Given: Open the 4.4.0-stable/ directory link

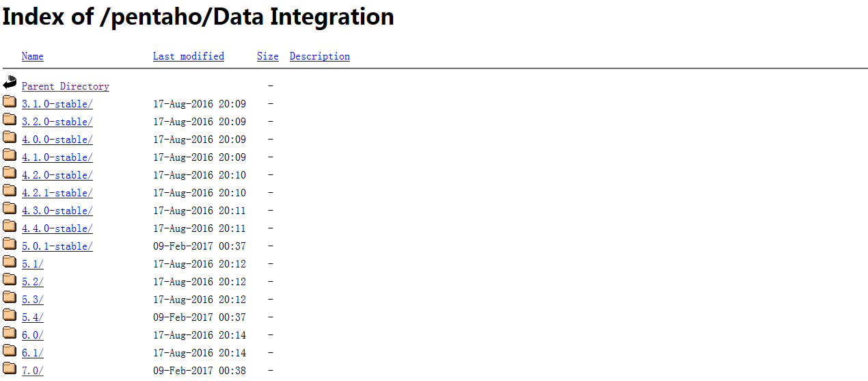Looking at the screenshot, I should click(57, 228).
